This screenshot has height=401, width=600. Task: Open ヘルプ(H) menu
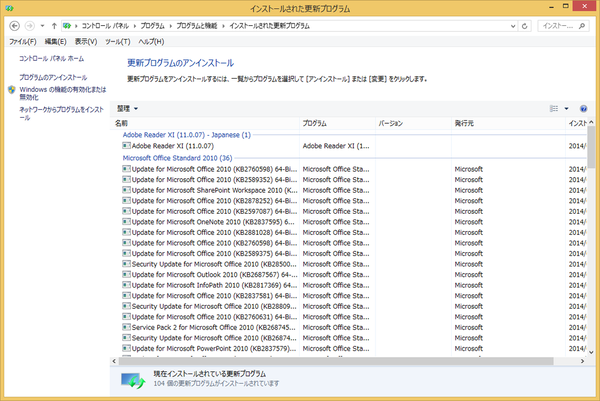pyautogui.click(x=151, y=42)
